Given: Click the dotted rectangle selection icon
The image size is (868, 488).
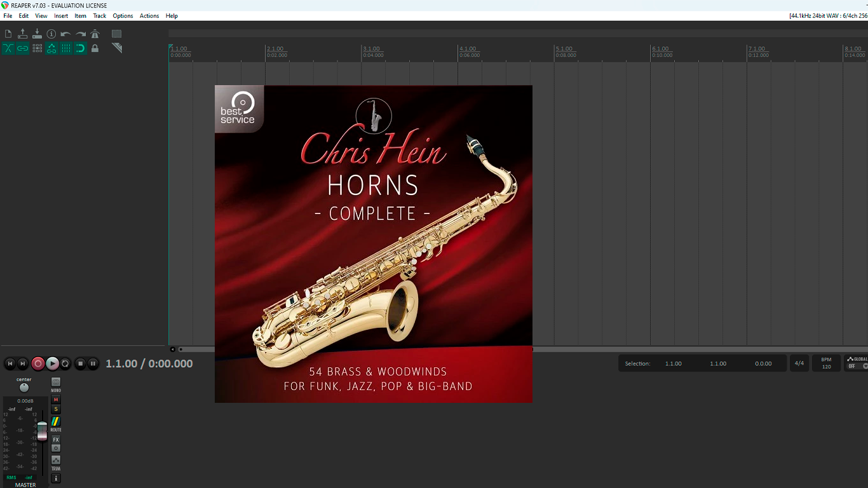Looking at the screenshot, I should (x=117, y=34).
